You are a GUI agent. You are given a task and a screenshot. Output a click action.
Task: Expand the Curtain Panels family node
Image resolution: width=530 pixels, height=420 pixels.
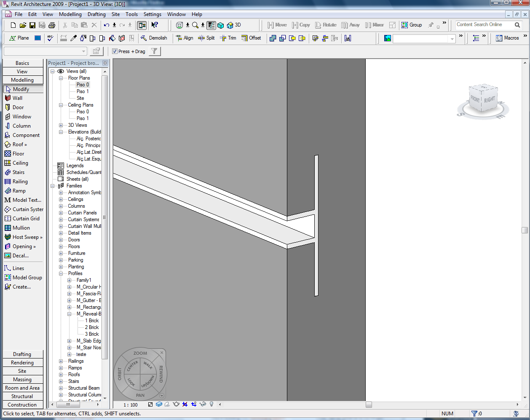point(61,213)
